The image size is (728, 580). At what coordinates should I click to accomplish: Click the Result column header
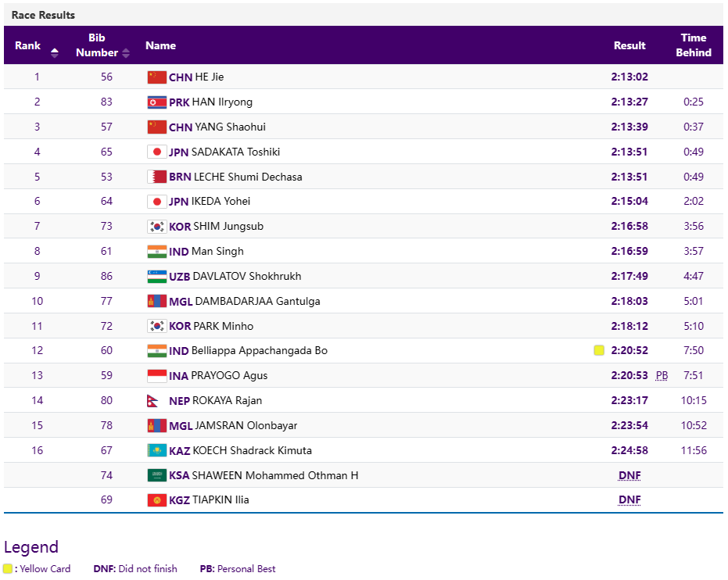coord(629,45)
